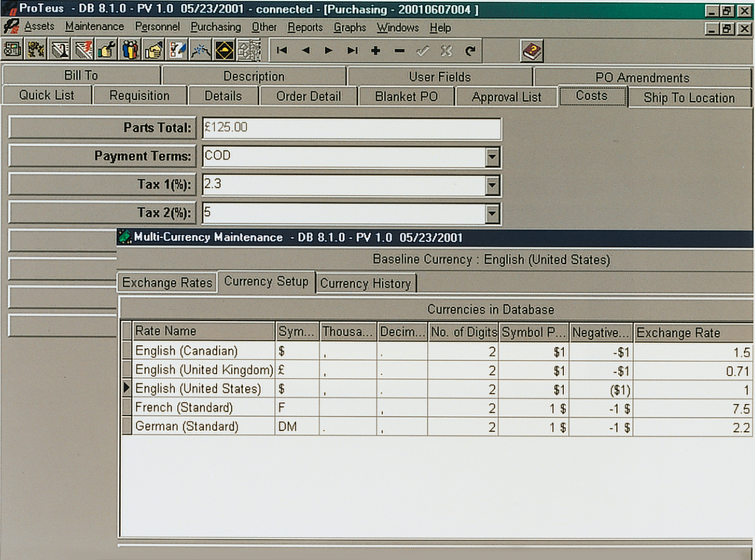Select the German (Standard) currency row
755x560 pixels.
[186, 427]
